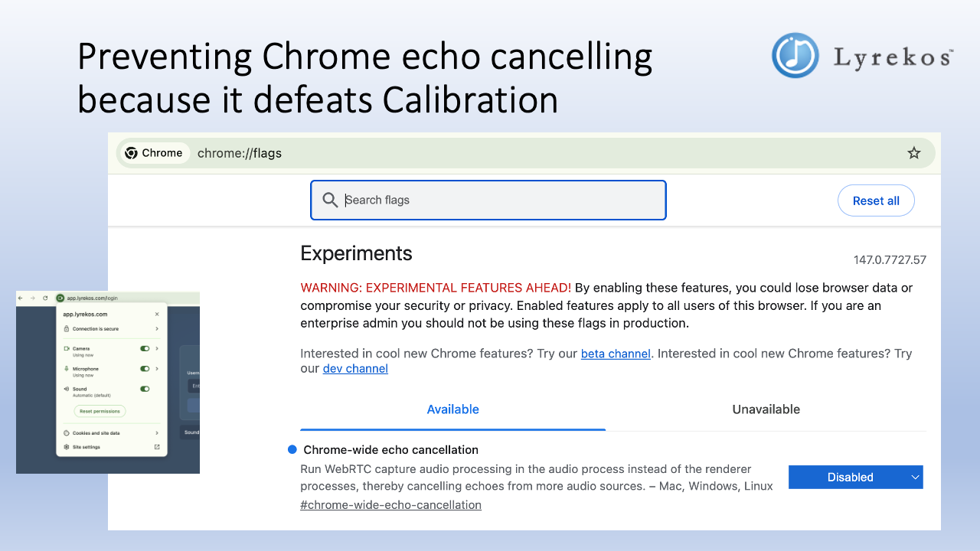Click the bookmark star icon
The height and width of the screenshot is (551, 980).
point(913,152)
